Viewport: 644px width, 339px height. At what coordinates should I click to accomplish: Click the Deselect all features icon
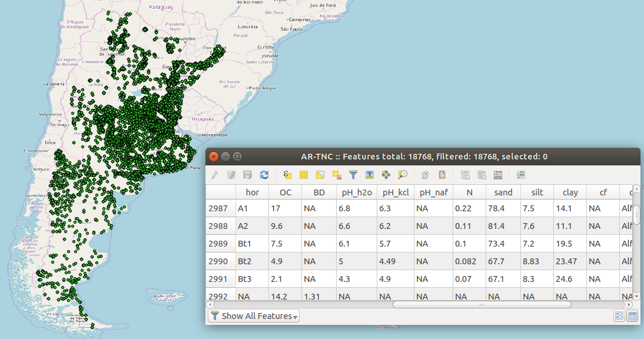(337, 175)
